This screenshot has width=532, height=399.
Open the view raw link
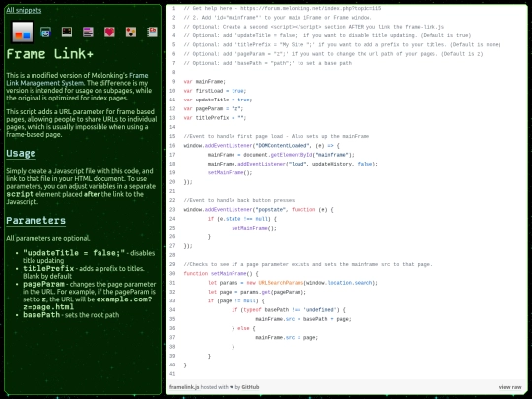coord(510,387)
